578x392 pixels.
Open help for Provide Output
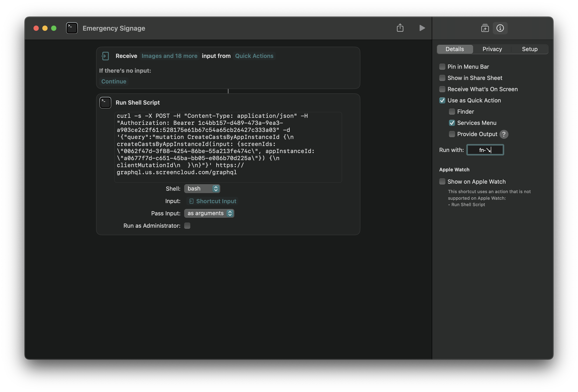(504, 134)
